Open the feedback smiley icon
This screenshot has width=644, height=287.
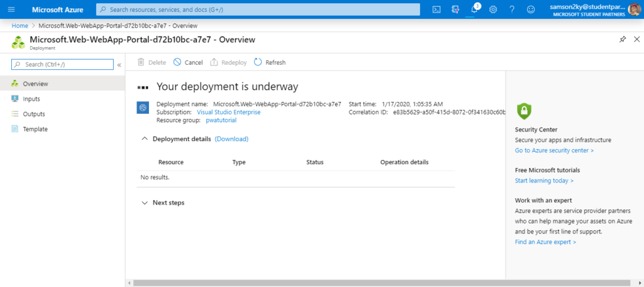[x=531, y=9]
